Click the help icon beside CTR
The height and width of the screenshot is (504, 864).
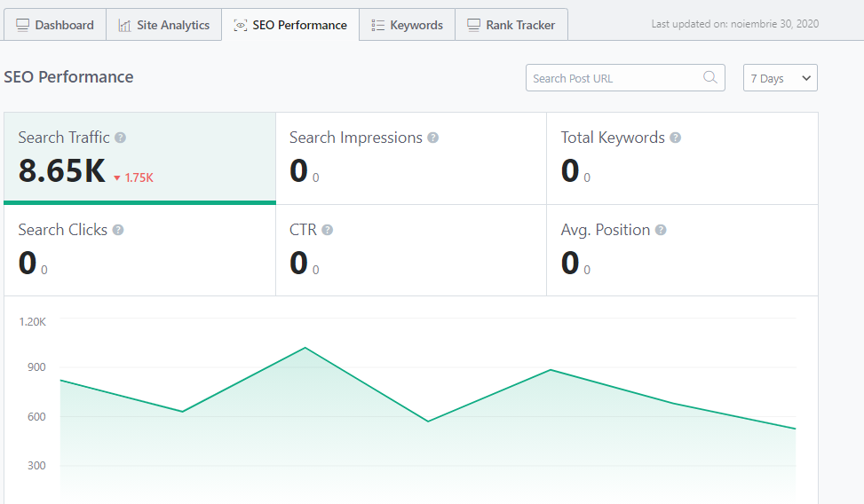(328, 230)
